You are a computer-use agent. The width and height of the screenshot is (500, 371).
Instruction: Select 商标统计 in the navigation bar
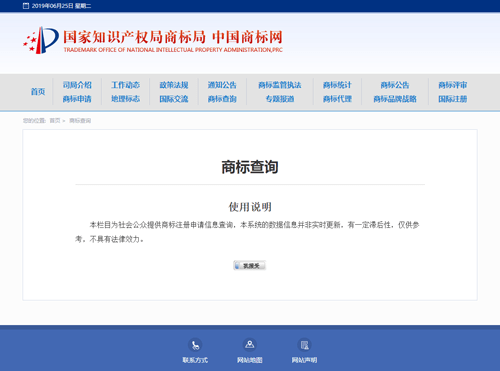(337, 85)
